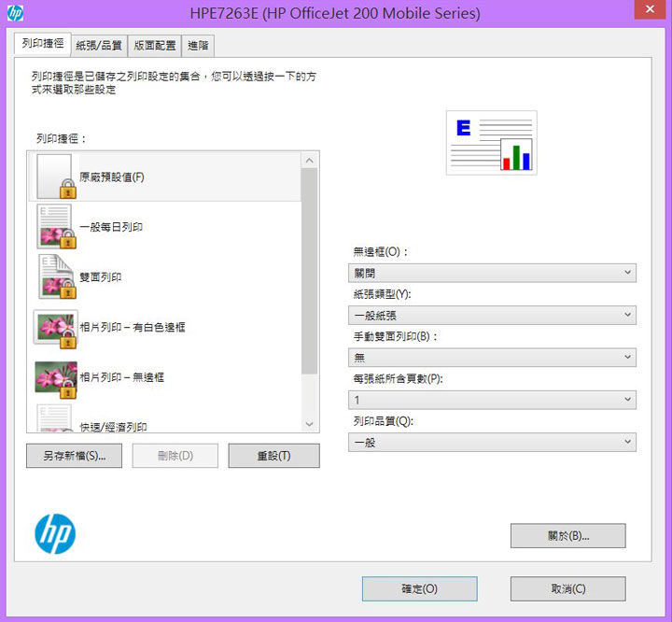The height and width of the screenshot is (622, 672).
Task: Cancel with the 取消(C) button
Action: pos(568,589)
